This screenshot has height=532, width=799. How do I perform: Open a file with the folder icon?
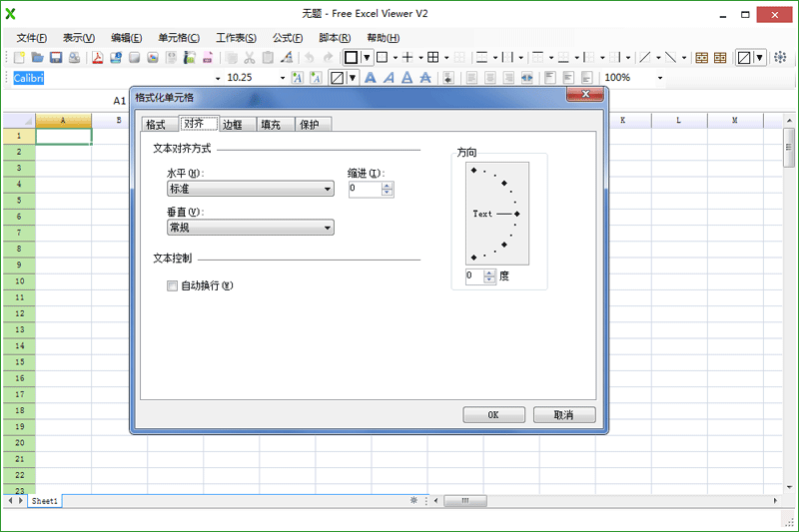(x=37, y=58)
